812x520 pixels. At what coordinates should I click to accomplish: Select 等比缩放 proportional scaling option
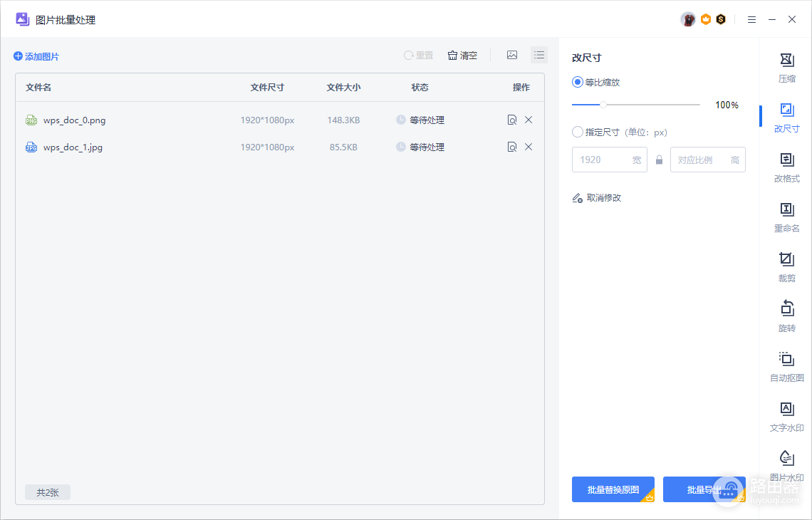[x=595, y=82]
